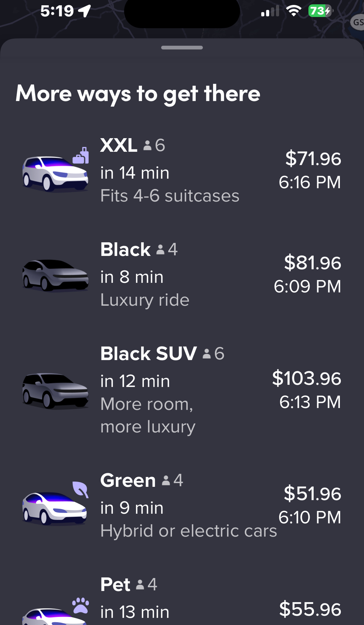
Task: Choose the Black ride option title
Action: [x=125, y=249]
